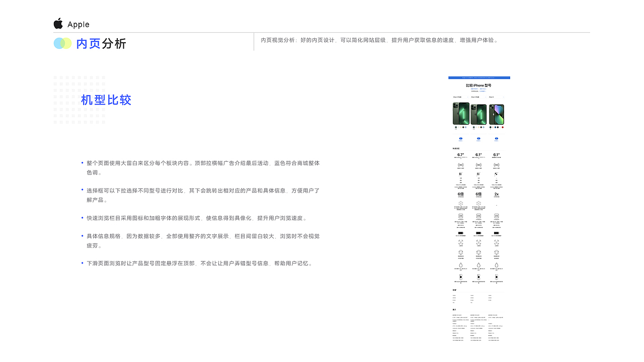Viewport: 644px width, 362px height.
Task: Click the Ceramic Shield icon in third column
Action: pos(497,252)
